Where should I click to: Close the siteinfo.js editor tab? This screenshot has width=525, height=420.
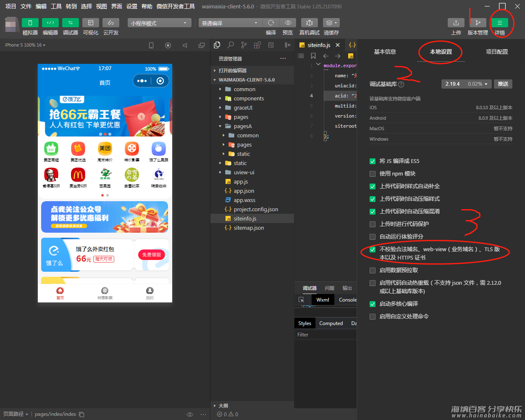pos(338,45)
